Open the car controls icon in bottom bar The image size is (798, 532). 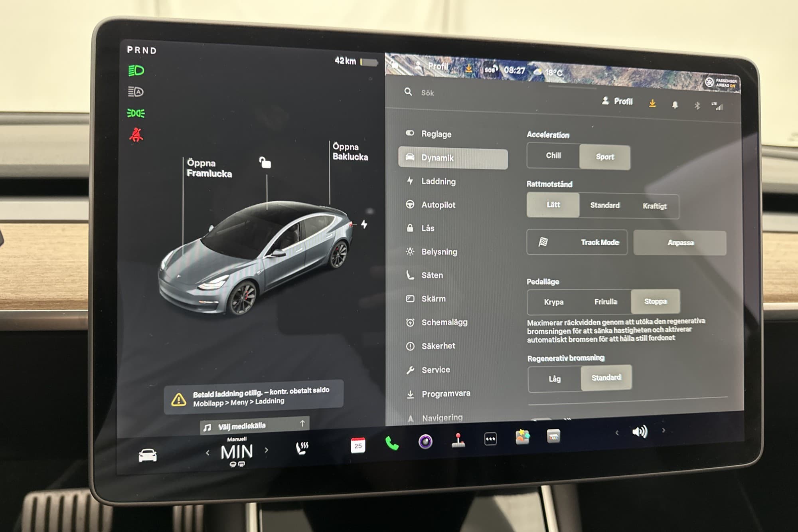click(148, 455)
